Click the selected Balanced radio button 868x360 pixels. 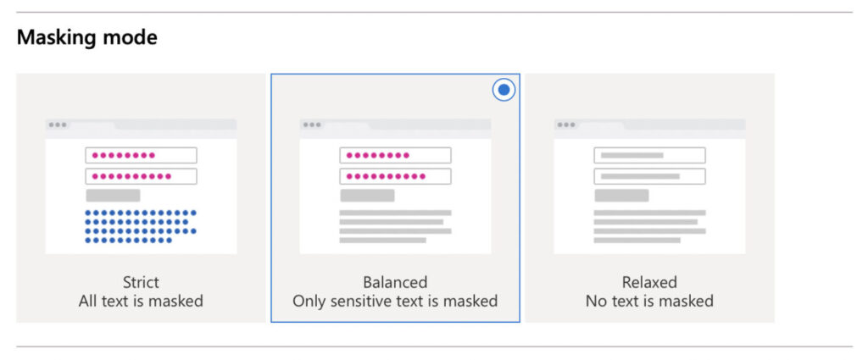(x=504, y=90)
